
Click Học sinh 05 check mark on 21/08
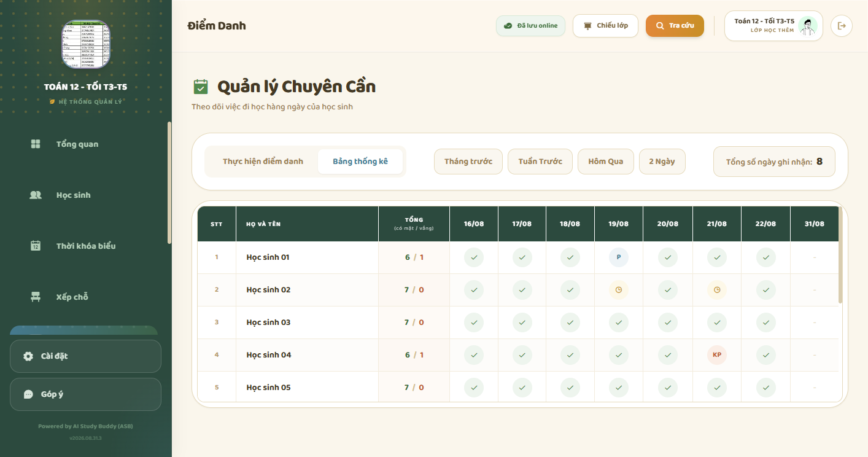(716, 388)
